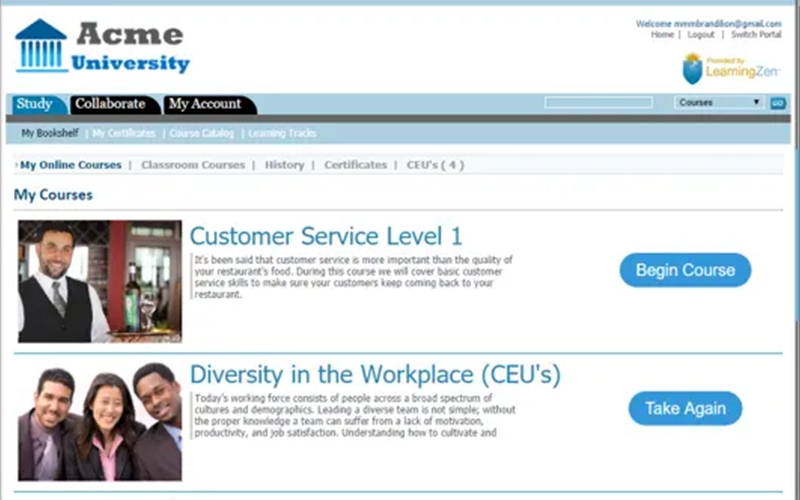
Task: Click the Diversity course group photo thumbnail
Action: tap(100, 421)
